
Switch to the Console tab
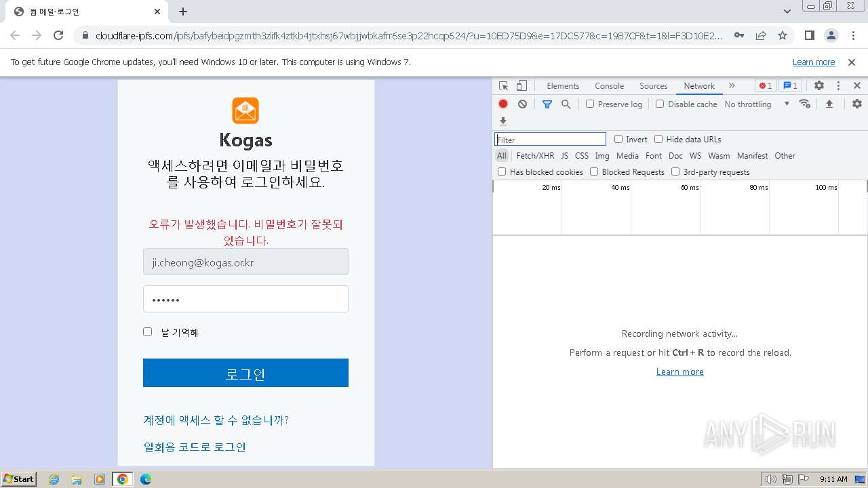coord(609,86)
